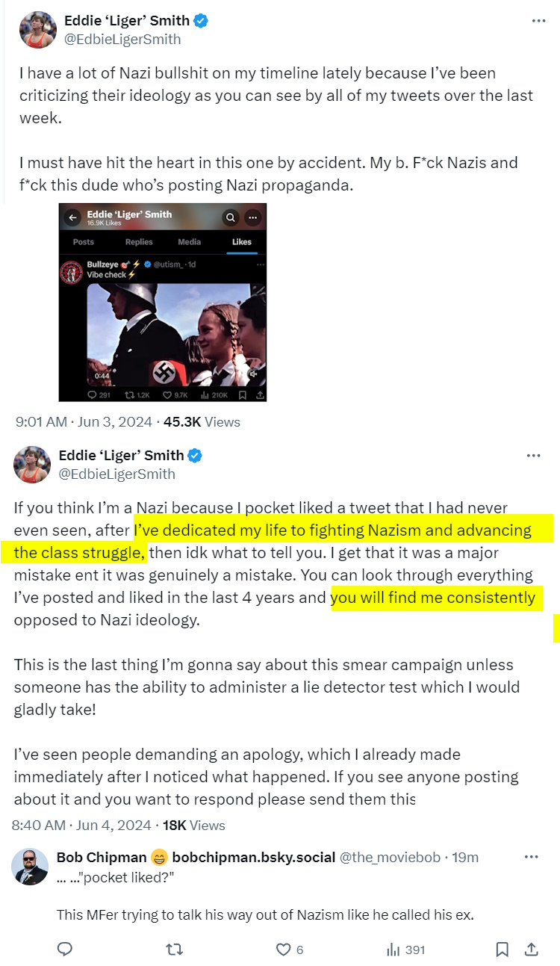
Task: Share Bob Chipman's reply
Action: click(532, 950)
